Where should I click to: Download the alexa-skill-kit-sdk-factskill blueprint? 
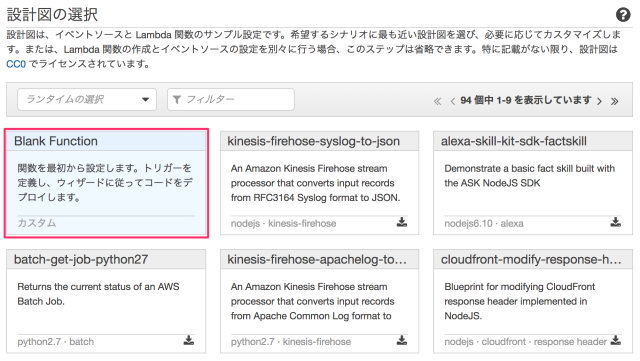tap(616, 222)
